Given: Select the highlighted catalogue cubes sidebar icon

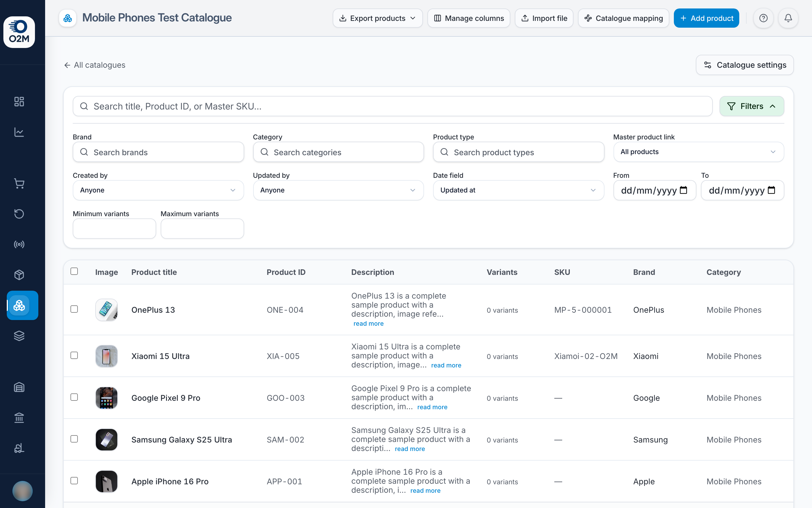Looking at the screenshot, I should coord(23,305).
